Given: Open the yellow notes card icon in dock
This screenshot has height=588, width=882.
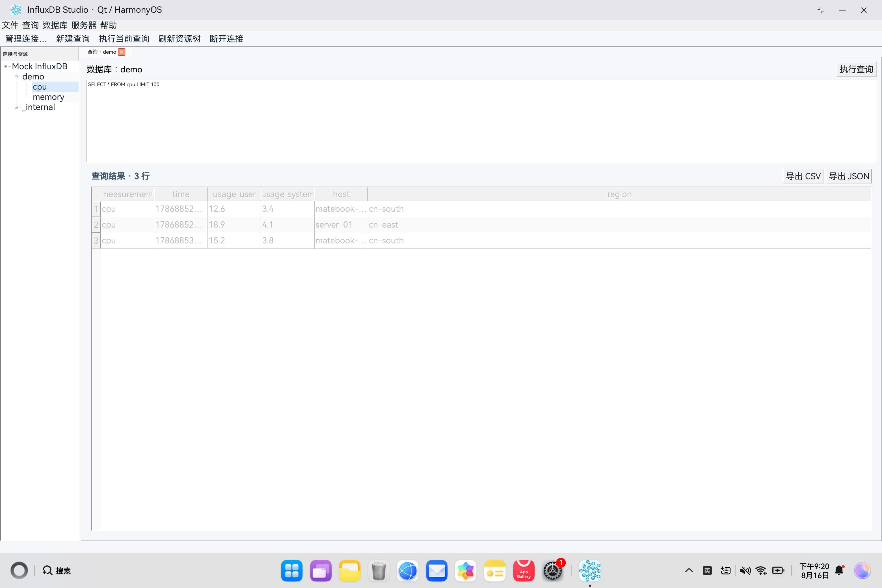Looking at the screenshot, I should click(495, 571).
